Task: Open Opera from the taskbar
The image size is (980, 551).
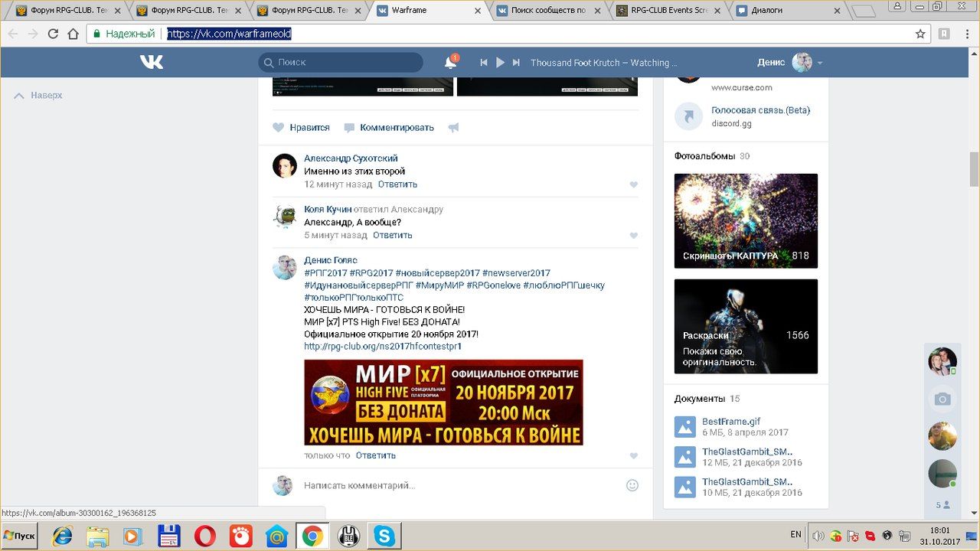Action: (x=204, y=536)
